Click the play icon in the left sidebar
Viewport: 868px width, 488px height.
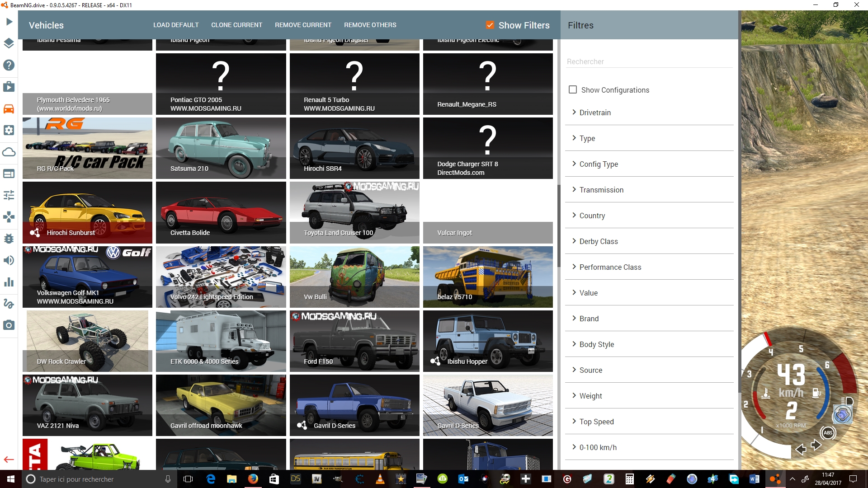click(9, 22)
